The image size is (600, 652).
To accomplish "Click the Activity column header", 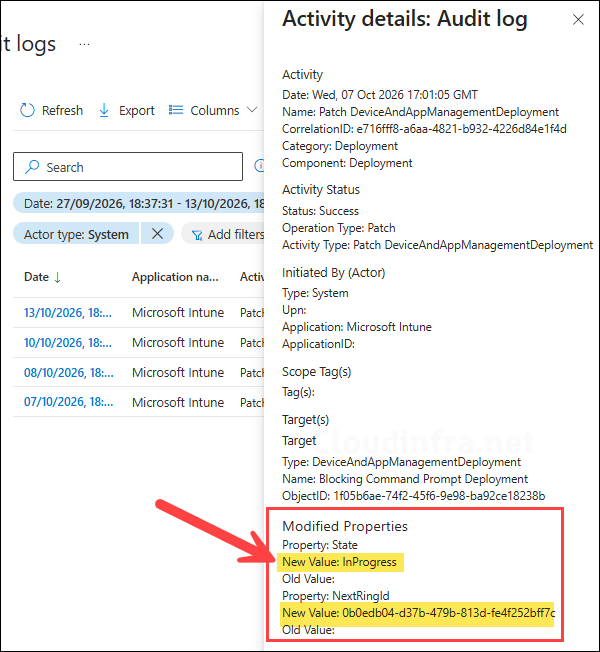I will click(252, 277).
